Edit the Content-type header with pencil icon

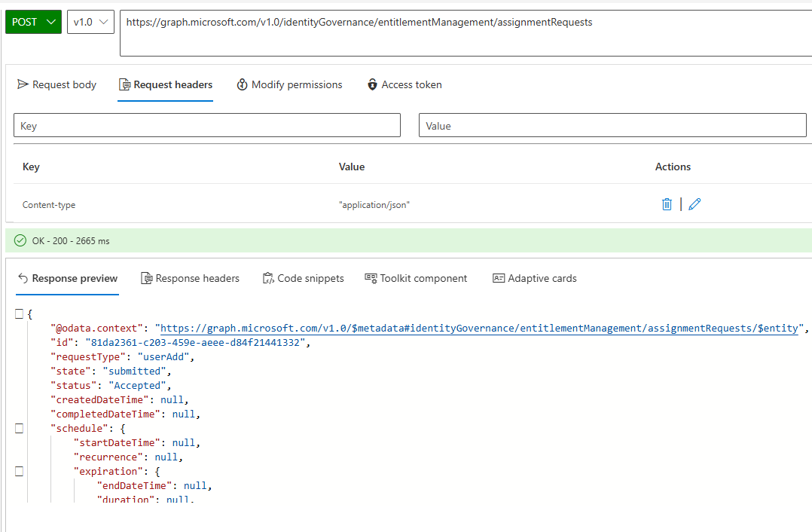(x=694, y=204)
